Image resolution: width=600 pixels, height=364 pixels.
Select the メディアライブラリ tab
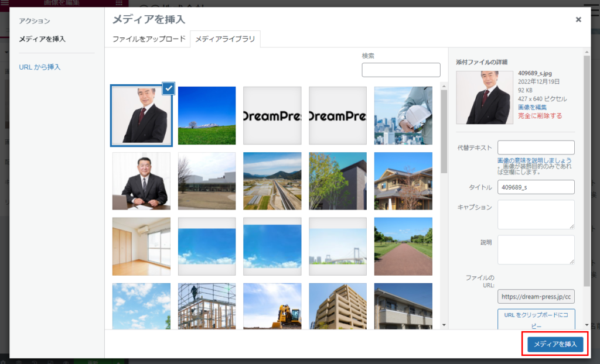tap(225, 39)
